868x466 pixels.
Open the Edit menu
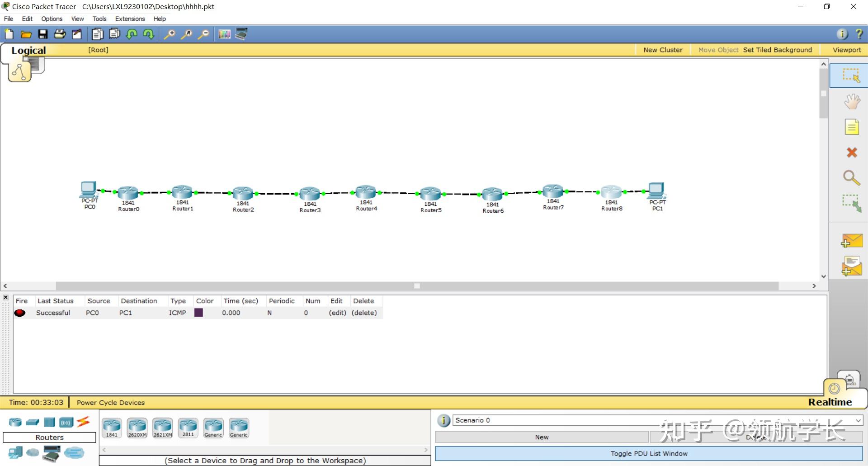27,19
